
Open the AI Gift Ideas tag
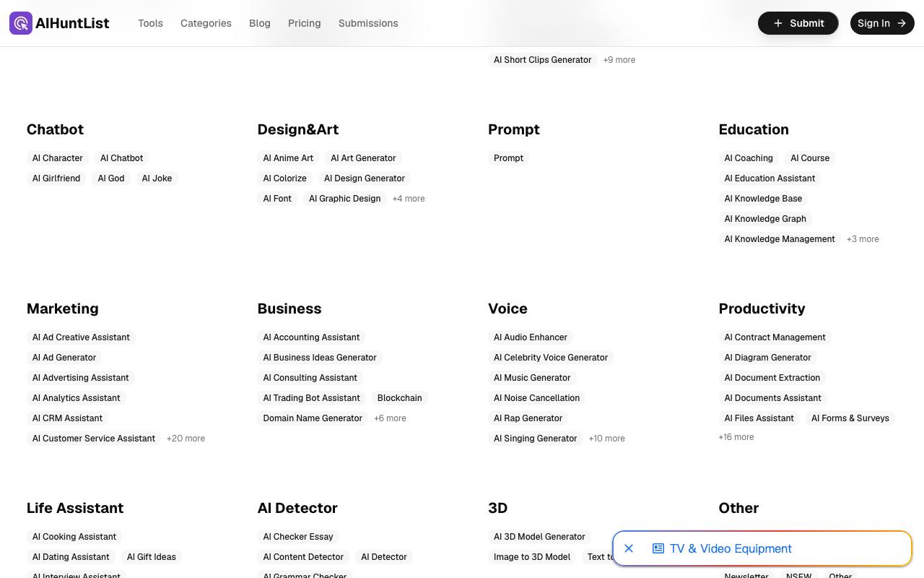pyautogui.click(x=152, y=557)
